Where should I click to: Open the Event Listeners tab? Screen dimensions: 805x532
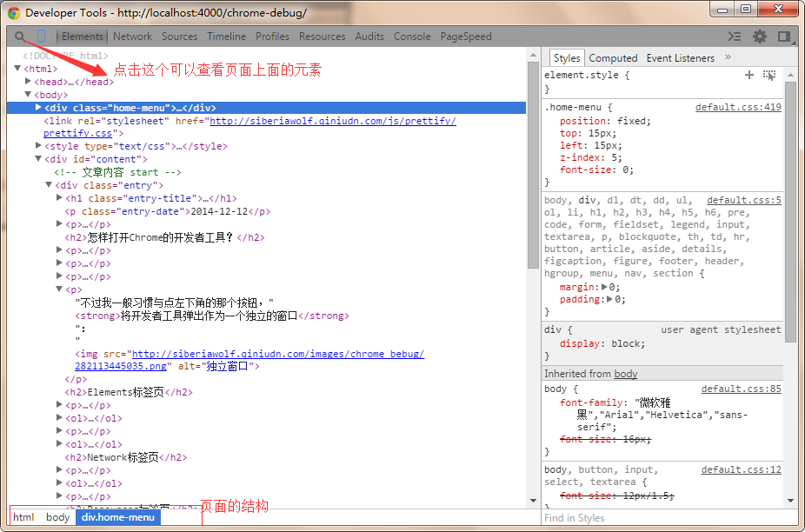[x=680, y=58]
